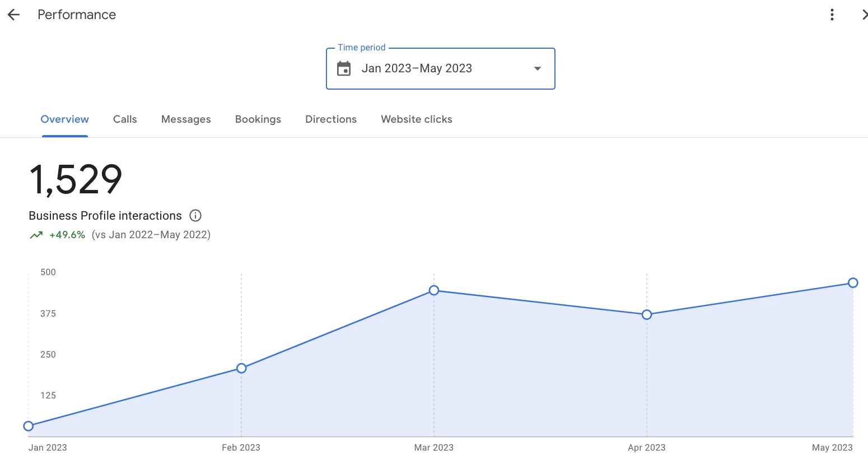Viewport: 868px width, 473px height.
Task: Click the right chevron arrow icon
Action: [864, 15]
